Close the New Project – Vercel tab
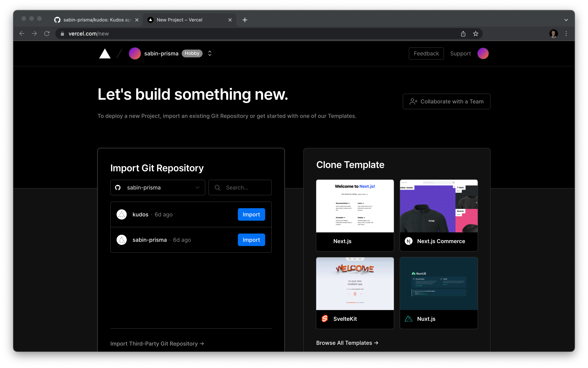This screenshot has width=588, height=368. coord(230,20)
